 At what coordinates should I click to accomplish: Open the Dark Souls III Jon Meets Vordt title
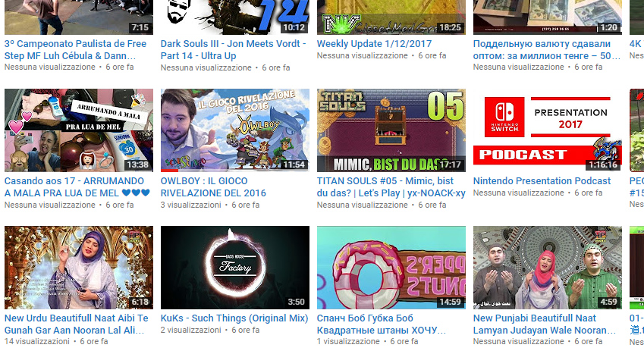coord(234,50)
